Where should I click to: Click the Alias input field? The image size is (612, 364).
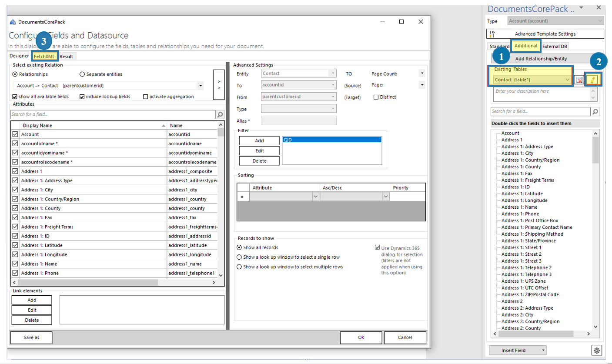point(298,120)
